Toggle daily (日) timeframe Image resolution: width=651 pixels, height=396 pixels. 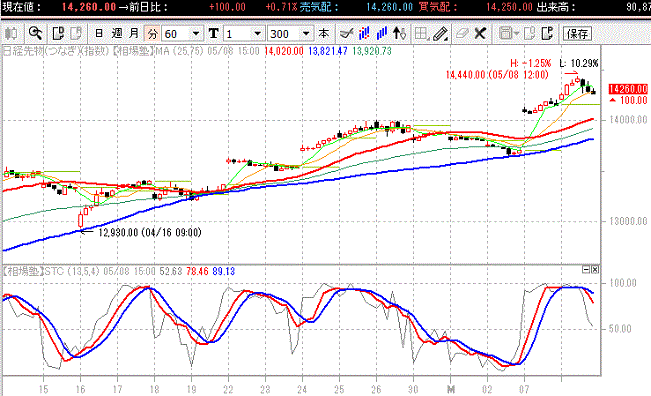click(99, 33)
